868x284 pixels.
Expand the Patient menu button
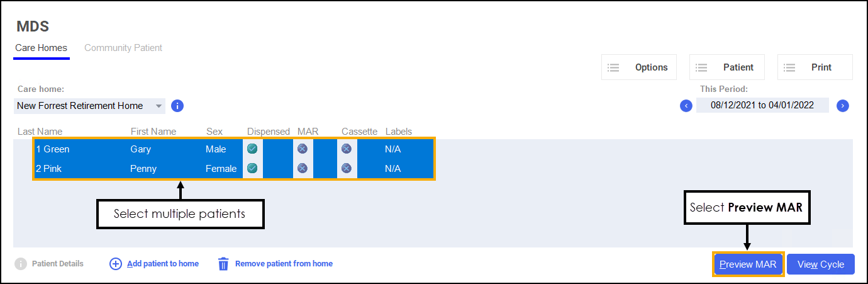pyautogui.click(x=727, y=67)
